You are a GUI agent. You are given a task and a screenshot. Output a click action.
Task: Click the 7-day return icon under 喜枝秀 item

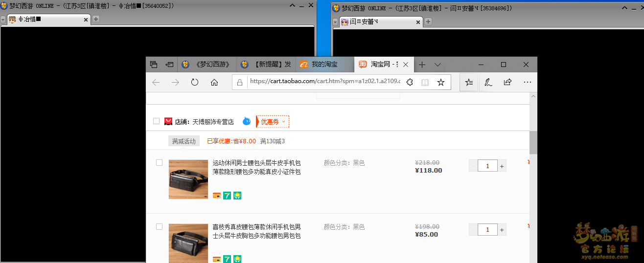[227, 259]
